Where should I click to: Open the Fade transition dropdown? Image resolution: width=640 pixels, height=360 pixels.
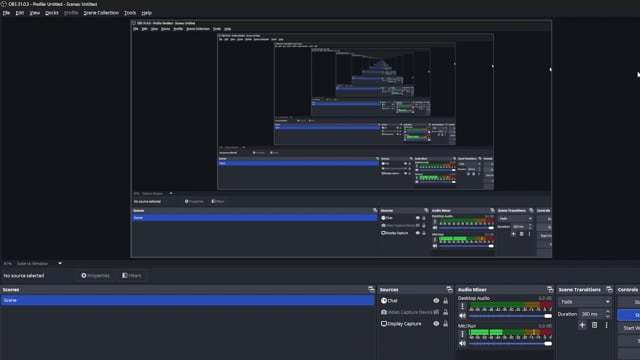click(585, 302)
